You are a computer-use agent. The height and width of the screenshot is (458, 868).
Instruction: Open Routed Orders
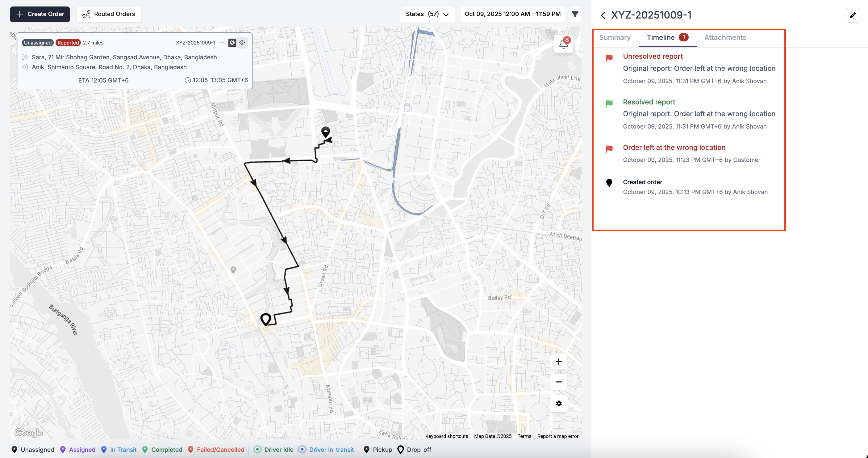[109, 14]
